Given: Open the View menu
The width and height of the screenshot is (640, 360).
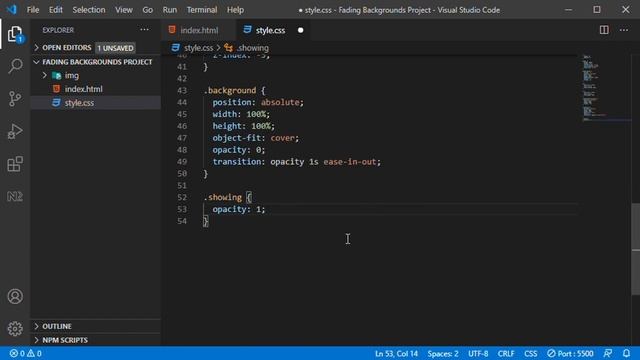Looking at the screenshot, I should (x=123, y=10).
